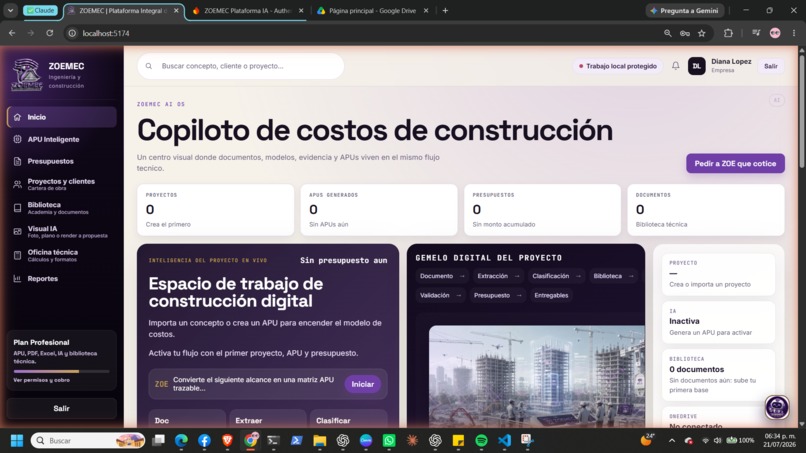Click the browser zoom magnifier icon
Screen dimensions: 806x453
tap(667, 33)
